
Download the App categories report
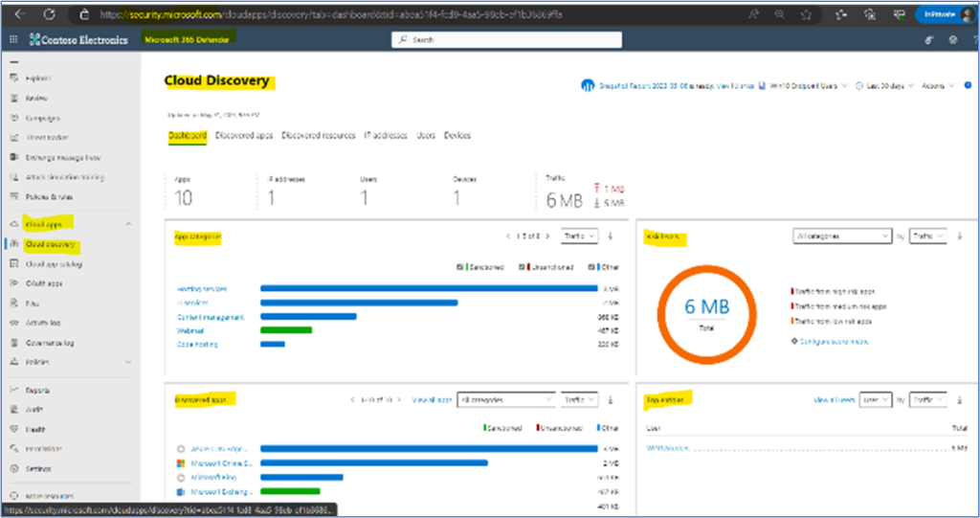click(x=612, y=236)
